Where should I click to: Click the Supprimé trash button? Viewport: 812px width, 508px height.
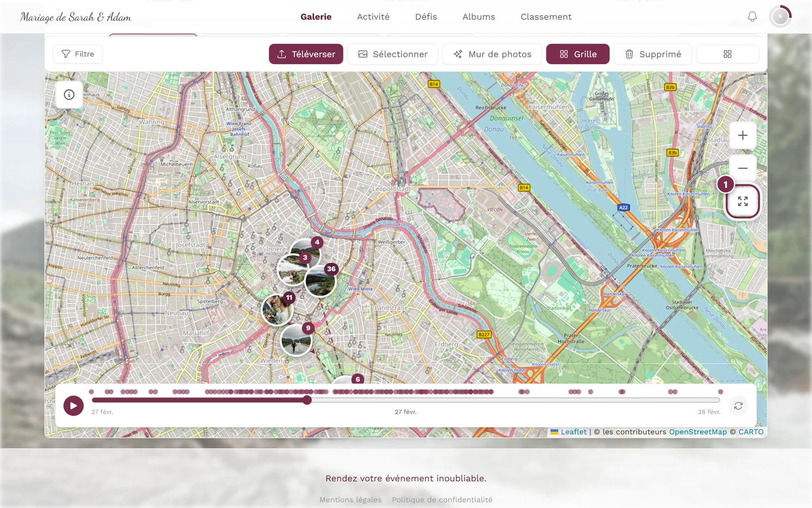tap(653, 54)
